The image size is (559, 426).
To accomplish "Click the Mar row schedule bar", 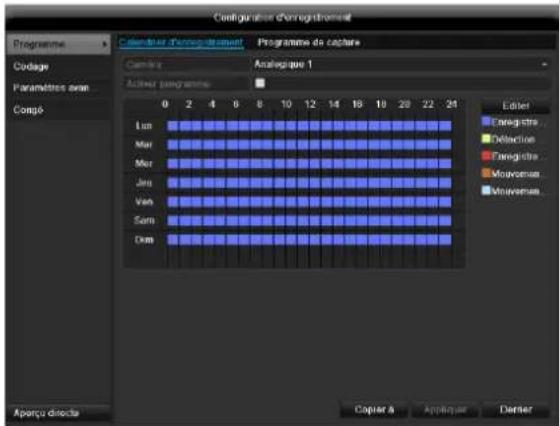I will (309, 145).
